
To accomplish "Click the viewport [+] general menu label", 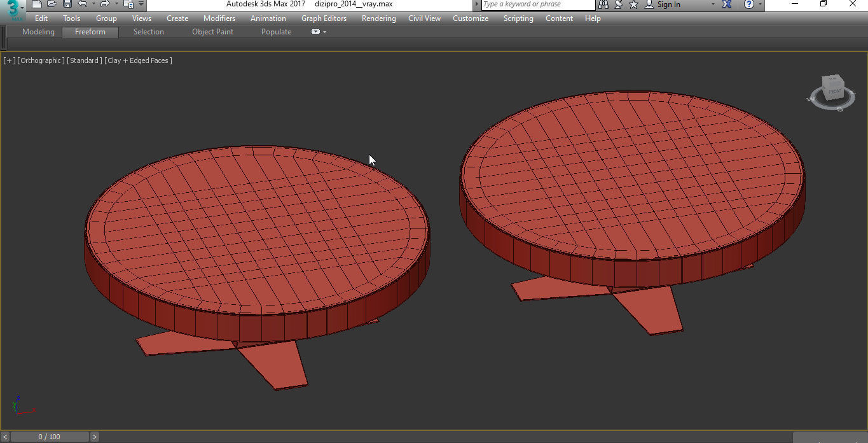I will [x=10, y=60].
